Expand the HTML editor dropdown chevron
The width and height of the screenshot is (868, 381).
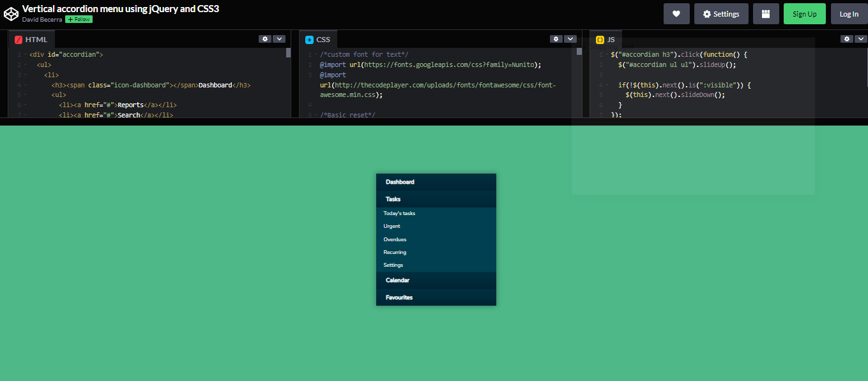[279, 38]
